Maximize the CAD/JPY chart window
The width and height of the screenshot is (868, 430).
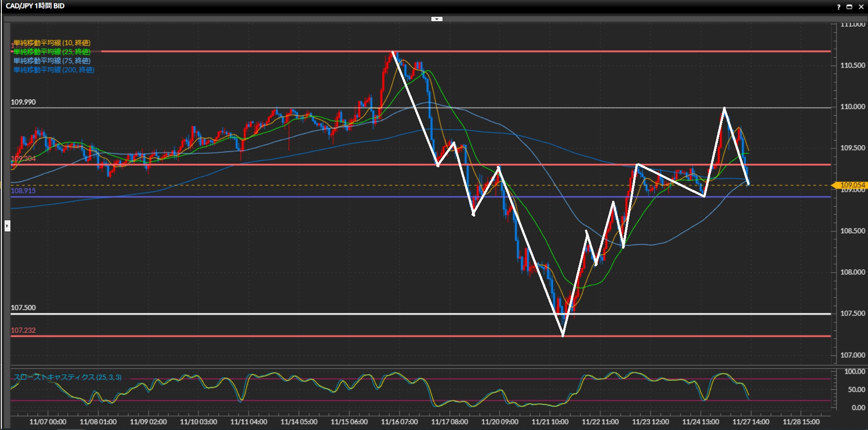[x=849, y=7]
